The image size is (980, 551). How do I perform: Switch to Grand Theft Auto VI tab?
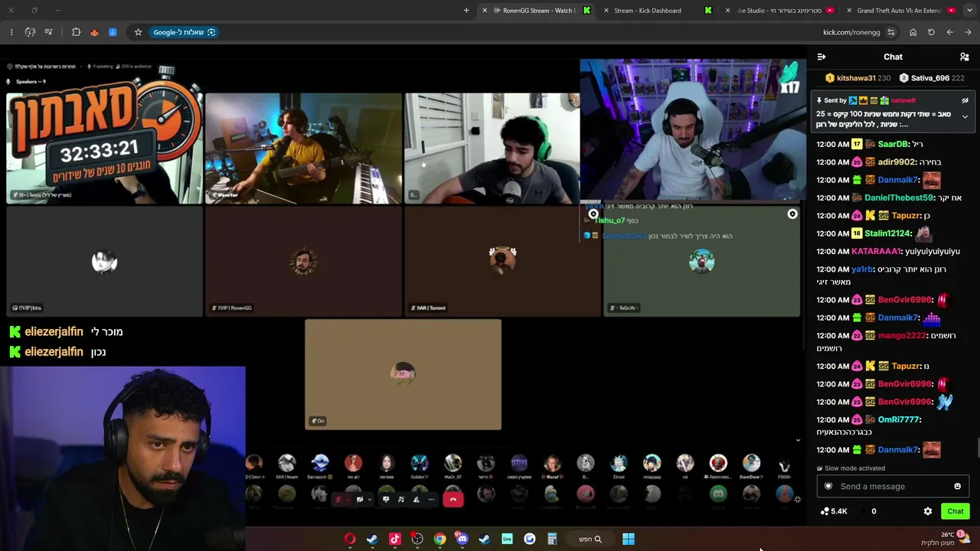tap(900, 11)
